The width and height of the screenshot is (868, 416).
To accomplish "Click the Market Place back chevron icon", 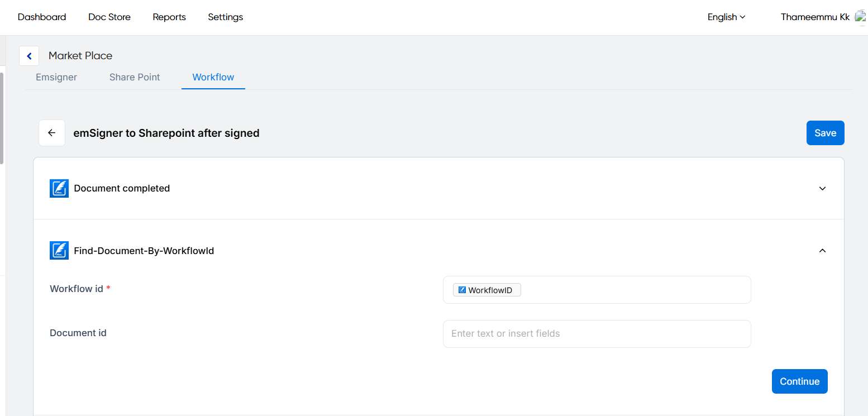I will click(x=29, y=56).
